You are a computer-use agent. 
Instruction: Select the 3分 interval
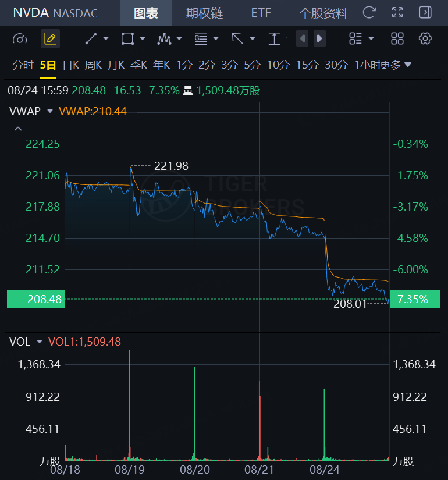coord(230,65)
